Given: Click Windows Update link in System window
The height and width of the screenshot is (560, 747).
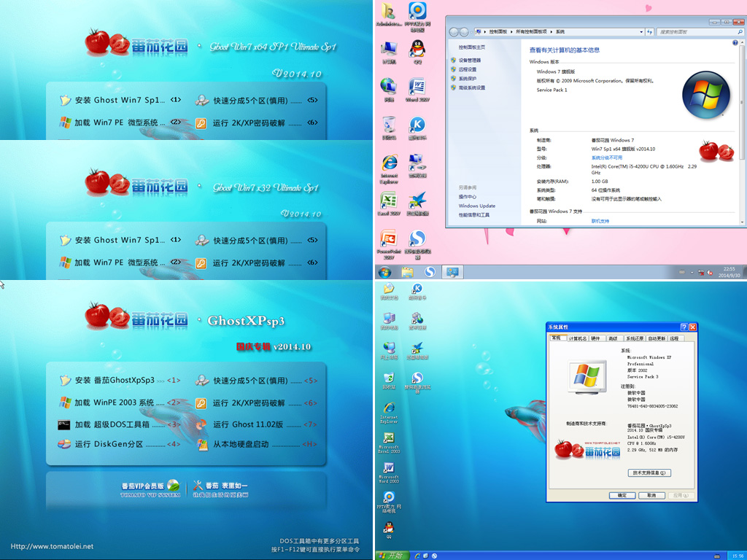Looking at the screenshot, I should coord(477,206).
